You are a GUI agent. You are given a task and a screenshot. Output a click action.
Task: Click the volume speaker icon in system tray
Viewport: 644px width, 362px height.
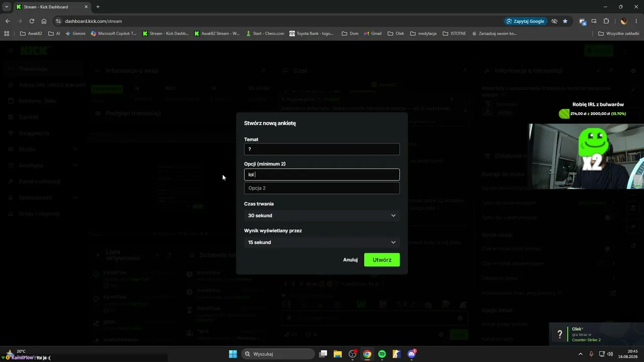coord(610,354)
